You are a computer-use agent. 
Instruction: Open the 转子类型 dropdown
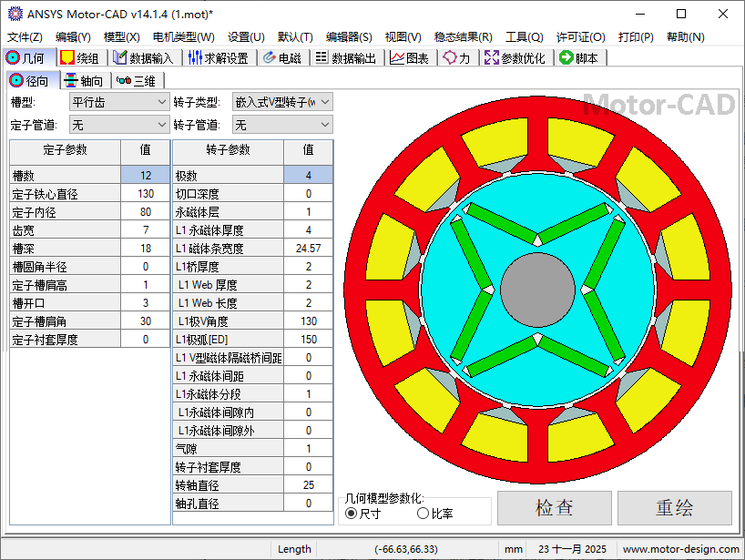click(282, 102)
